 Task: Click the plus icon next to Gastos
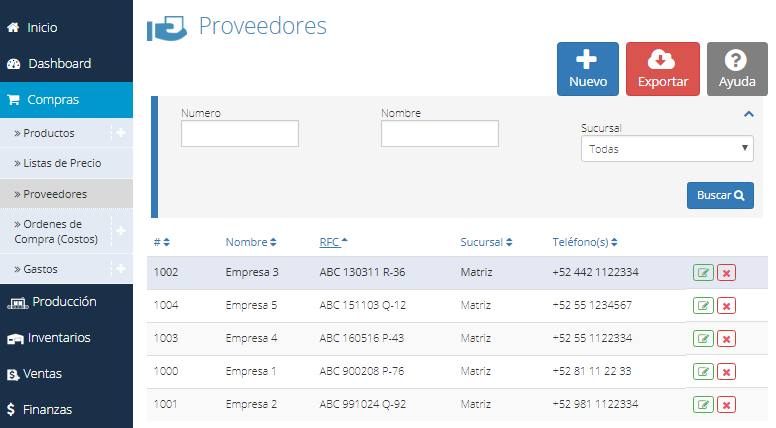(x=121, y=269)
